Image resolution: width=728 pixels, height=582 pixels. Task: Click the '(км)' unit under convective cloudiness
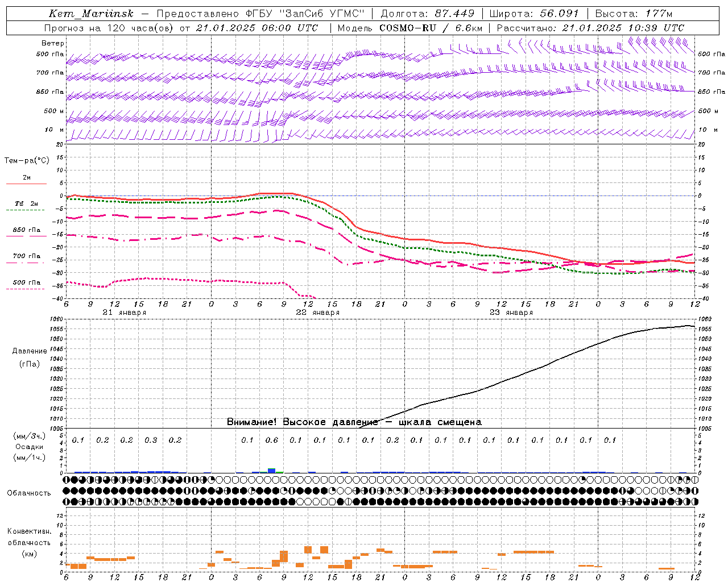[29, 554]
